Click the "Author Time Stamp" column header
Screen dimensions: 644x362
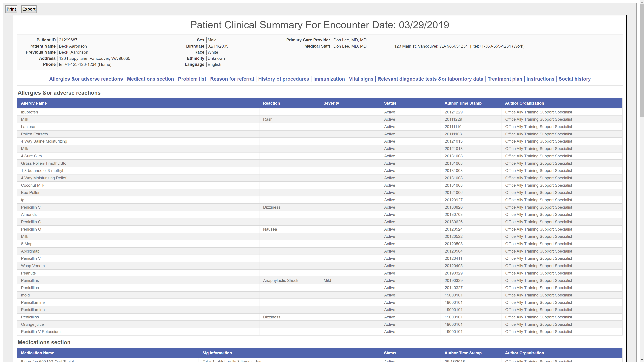pyautogui.click(x=463, y=103)
